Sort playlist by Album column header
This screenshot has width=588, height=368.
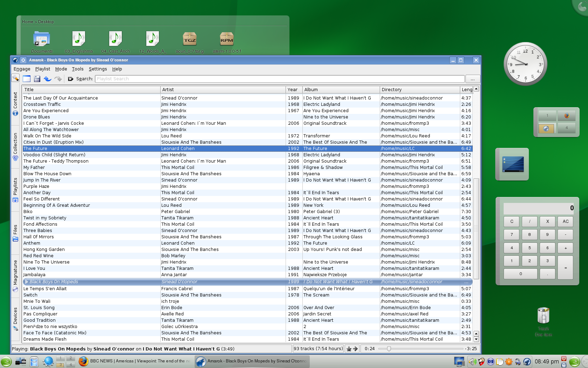point(341,90)
